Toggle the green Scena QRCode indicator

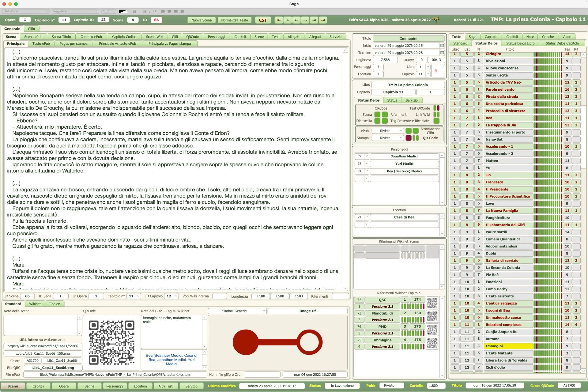point(377,115)
